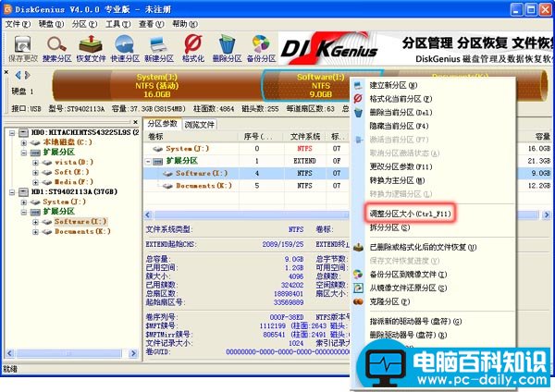This screenshot has width=555, height=392.
Task: Collapse HD0's 扩展分区 node in tree
Action: click(x=23, y=153)
